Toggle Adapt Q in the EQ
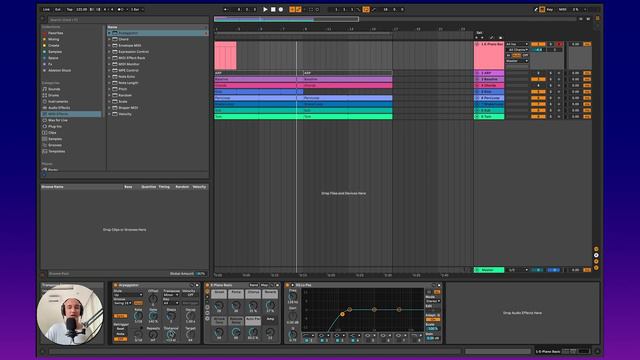The width and height of the screenshot is (640, 360). (433, 320)
